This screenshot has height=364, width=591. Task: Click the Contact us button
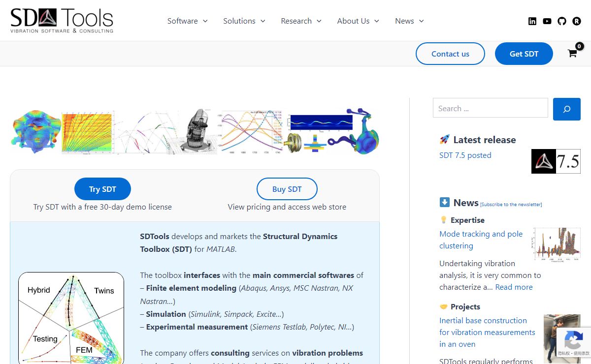coord(450,54)
